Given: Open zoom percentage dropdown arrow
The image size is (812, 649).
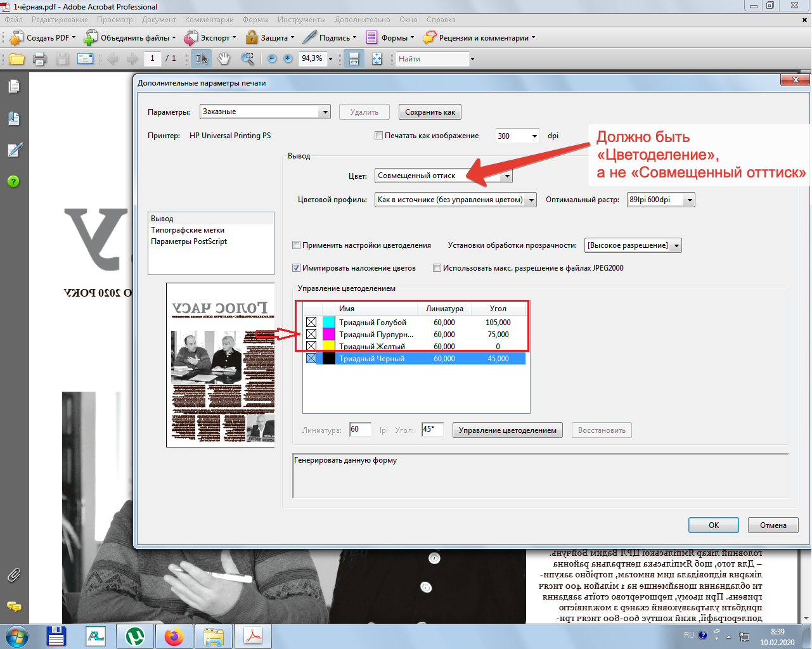Looking at the screenshot, I should (x=330, y=59).
